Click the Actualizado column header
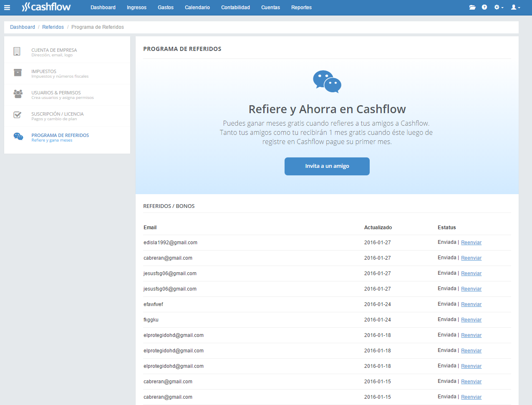Viewport: 532px width, 405px height. 378,228
